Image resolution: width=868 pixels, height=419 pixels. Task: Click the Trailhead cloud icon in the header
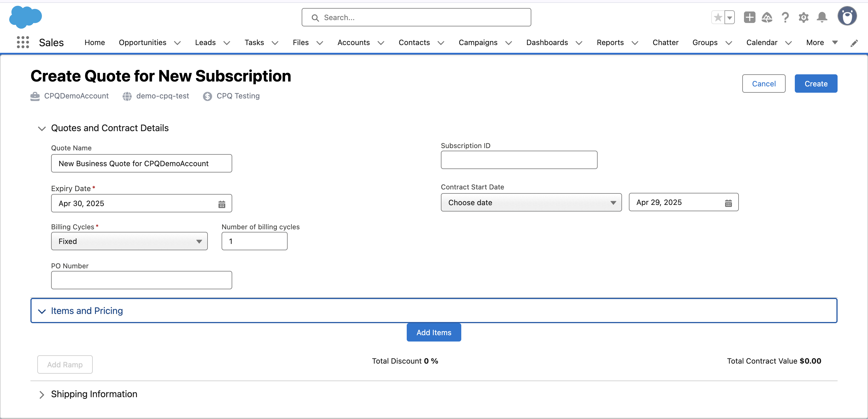tap(767, 17)
